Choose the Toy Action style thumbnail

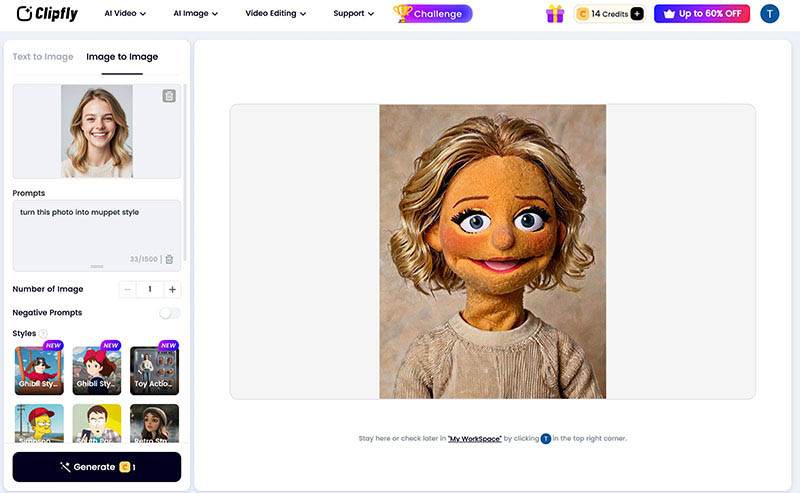pyautogui.click(x=155, y=371)
